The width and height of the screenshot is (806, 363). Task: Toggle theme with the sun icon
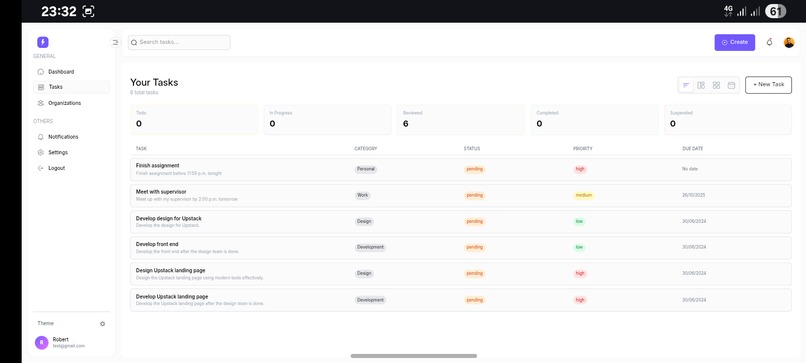tap(102, 324)
